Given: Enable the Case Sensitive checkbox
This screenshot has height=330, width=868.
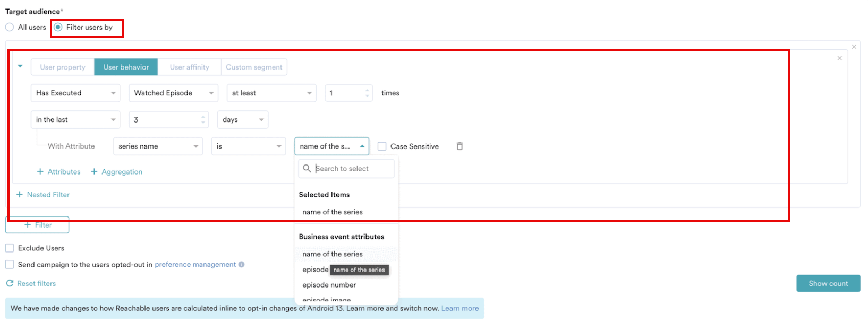Looking at the screenshot, I should pyautogui.click(x=381, y=146).
